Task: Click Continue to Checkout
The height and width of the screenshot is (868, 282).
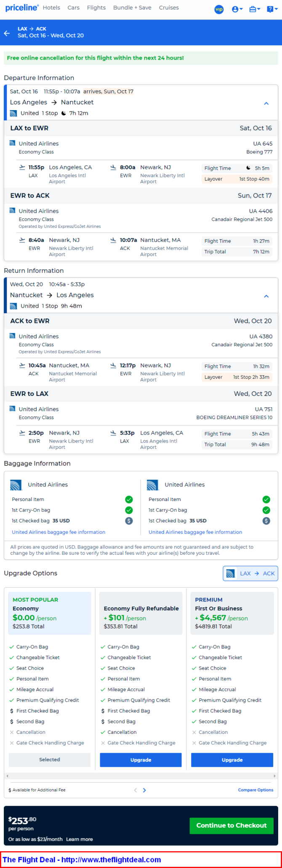Action: click(231, 825)
